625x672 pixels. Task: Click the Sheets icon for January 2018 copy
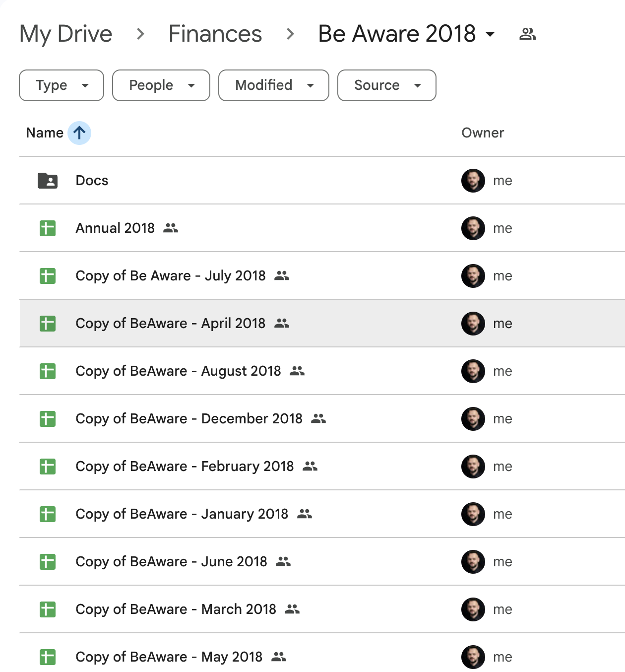click(x=48, y=514)
